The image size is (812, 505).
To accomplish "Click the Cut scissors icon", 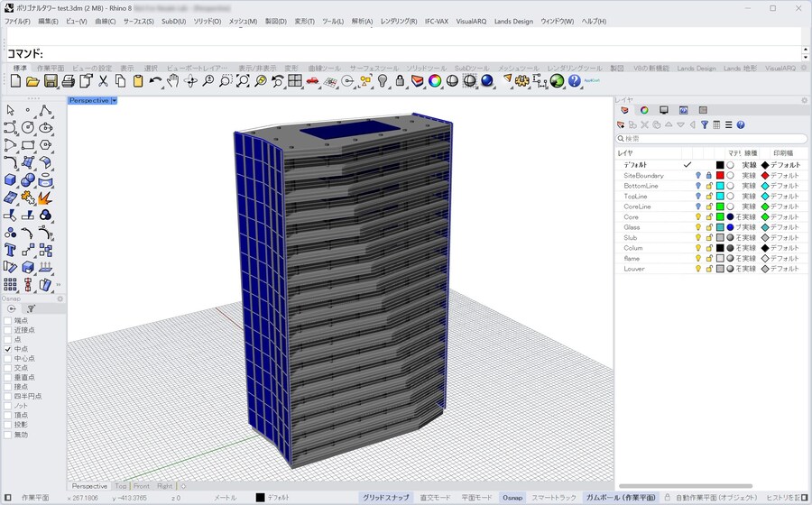I will 103,81.
